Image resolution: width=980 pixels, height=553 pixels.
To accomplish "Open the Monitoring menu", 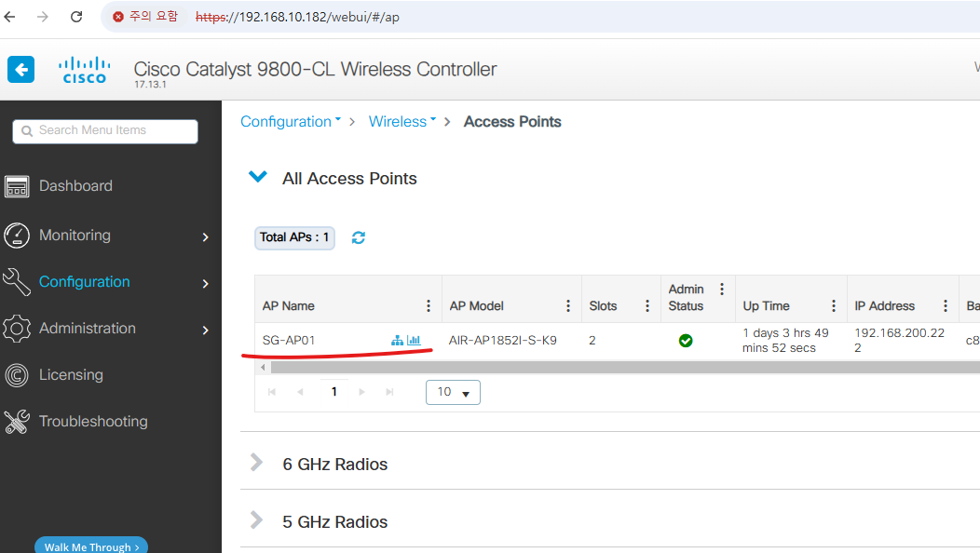I will (x=75, y=236).
